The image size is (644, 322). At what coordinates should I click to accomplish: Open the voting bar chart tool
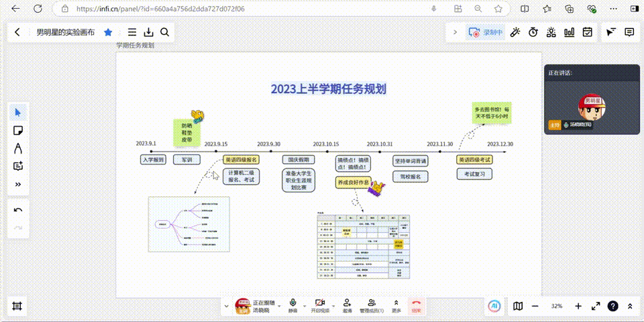[x=570, y=32]
